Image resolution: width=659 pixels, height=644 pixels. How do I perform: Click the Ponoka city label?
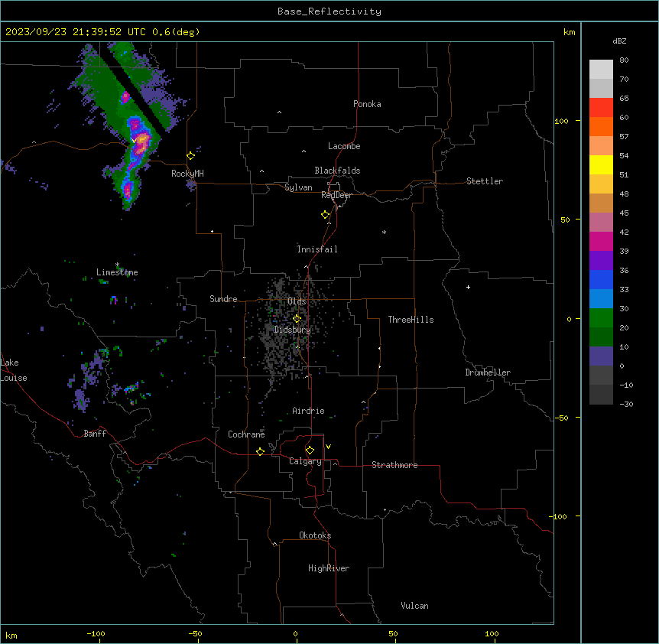367,104
